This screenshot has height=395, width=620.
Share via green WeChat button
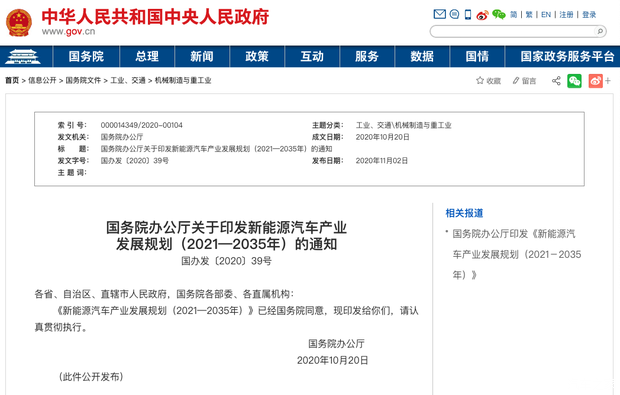pyautogui.click(x=574, y=81)
